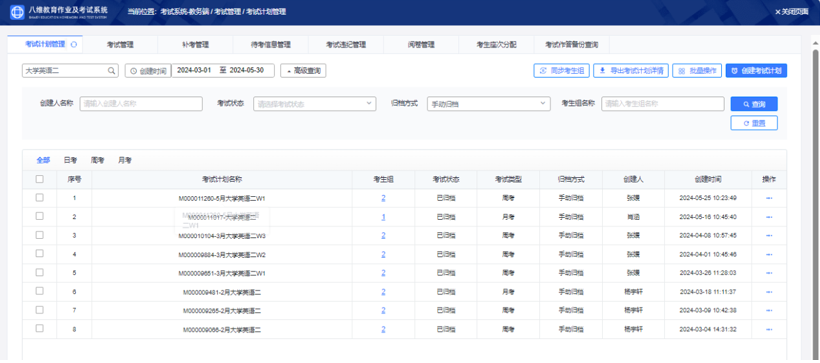Collapse the advanced query expander

pyautogui.click(x=303, y=71)
